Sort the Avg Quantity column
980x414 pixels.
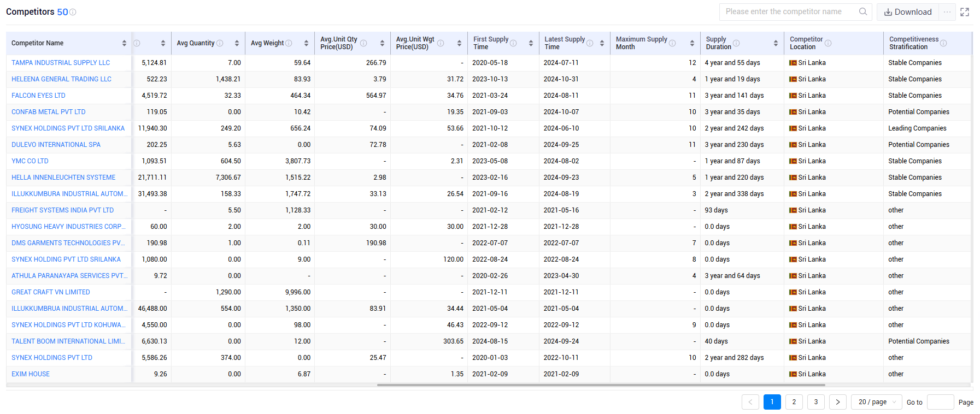[237, 43]
